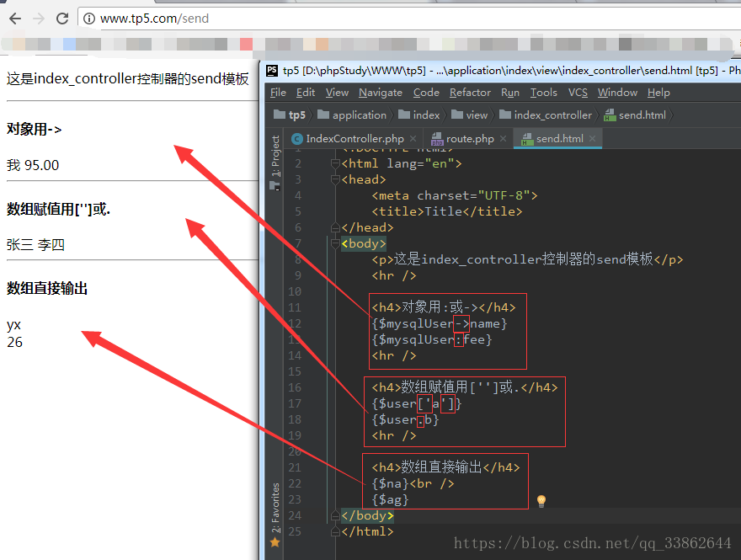The image size is (741, 560).
Task: Collapse the body tag fold marker on line 7
Action: (x=335, y=244)
